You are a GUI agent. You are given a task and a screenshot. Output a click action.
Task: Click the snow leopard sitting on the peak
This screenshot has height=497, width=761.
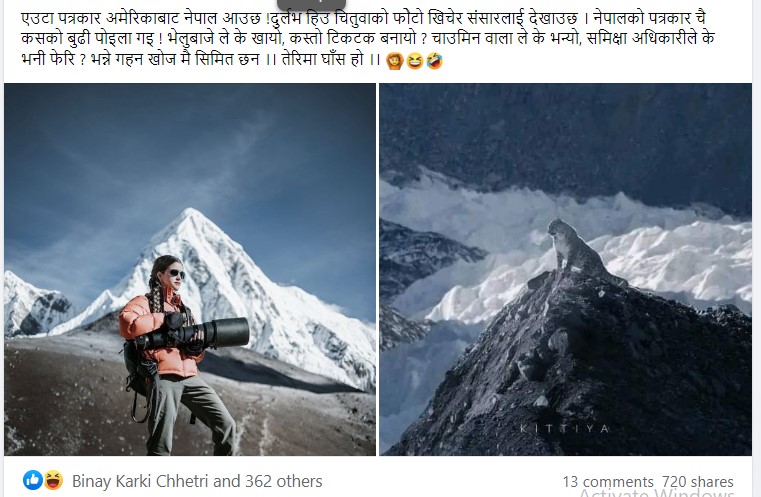pos(580,251)
